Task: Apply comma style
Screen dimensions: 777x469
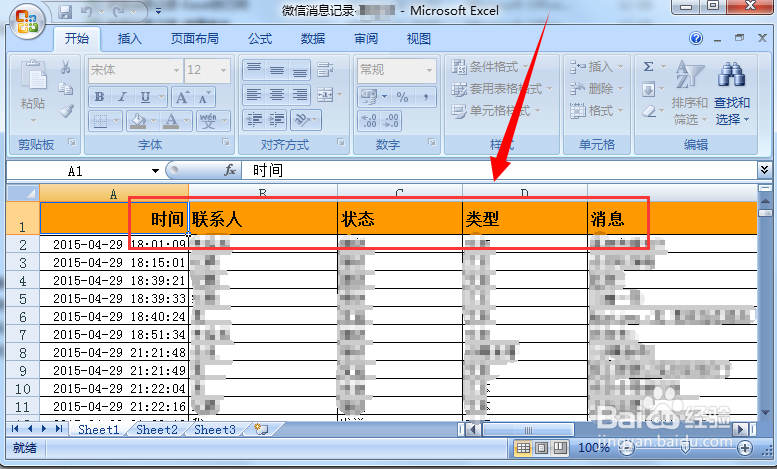Action: click(x=425, y=97)
